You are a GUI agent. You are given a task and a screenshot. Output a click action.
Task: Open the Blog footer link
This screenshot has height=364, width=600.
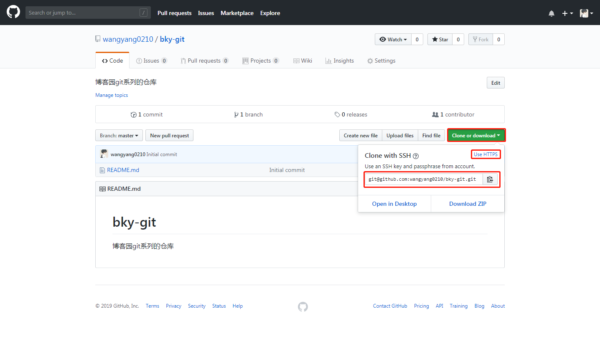coord(479,306)
